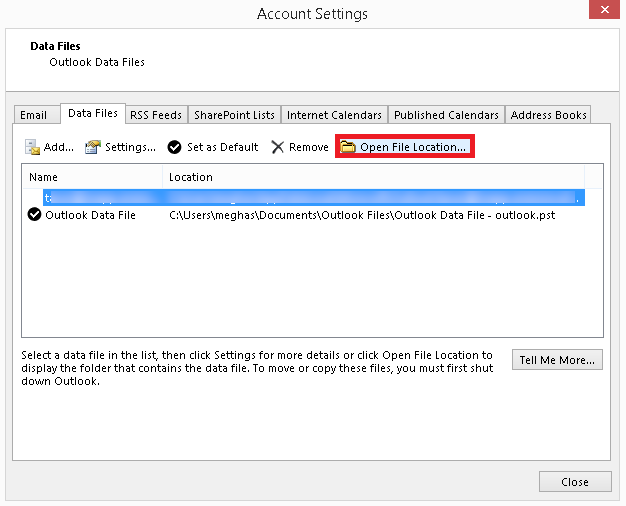Click the Remove label text
626x506 pixels.
(x=309, y=147)
